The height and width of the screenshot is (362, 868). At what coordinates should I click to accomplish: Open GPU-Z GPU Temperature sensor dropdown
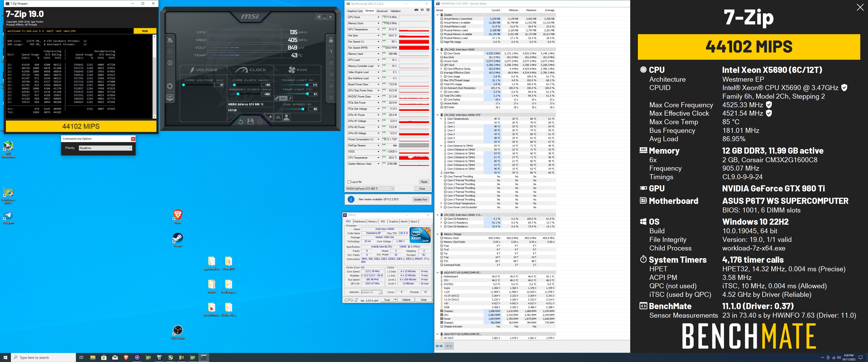pyautogui.click(x=378, y=29)
